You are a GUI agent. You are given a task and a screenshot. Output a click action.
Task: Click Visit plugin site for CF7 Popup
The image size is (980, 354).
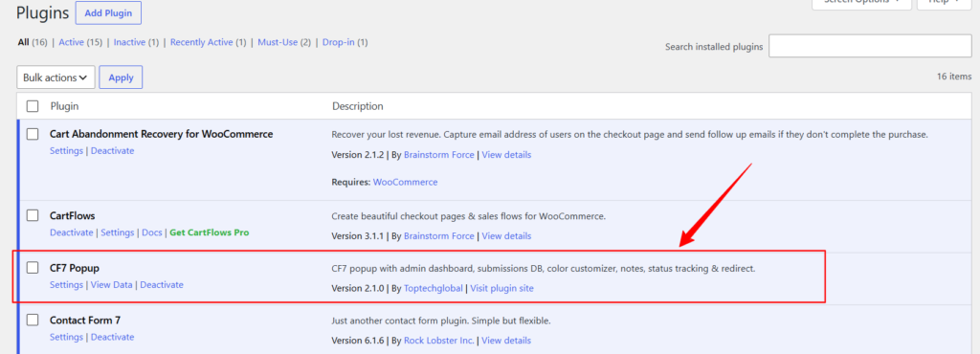point(501,288)
